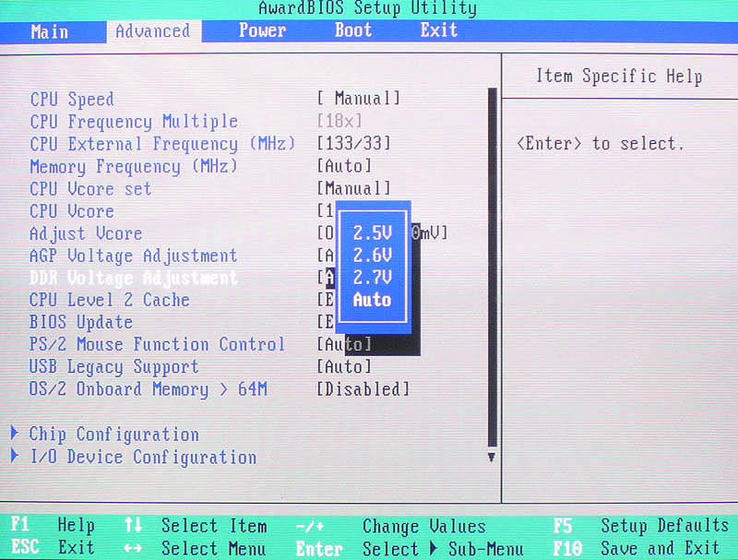Open the Boot menu tab
The width and height of the screenshot is (738, 560).
click(x=353, y=30)
